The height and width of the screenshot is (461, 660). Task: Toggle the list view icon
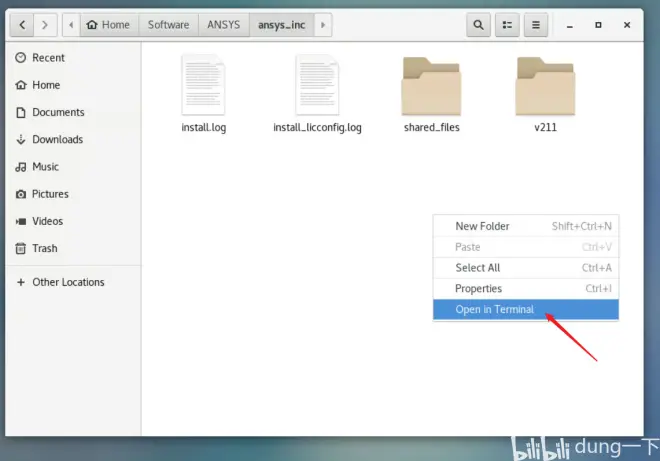pos(507,25)
